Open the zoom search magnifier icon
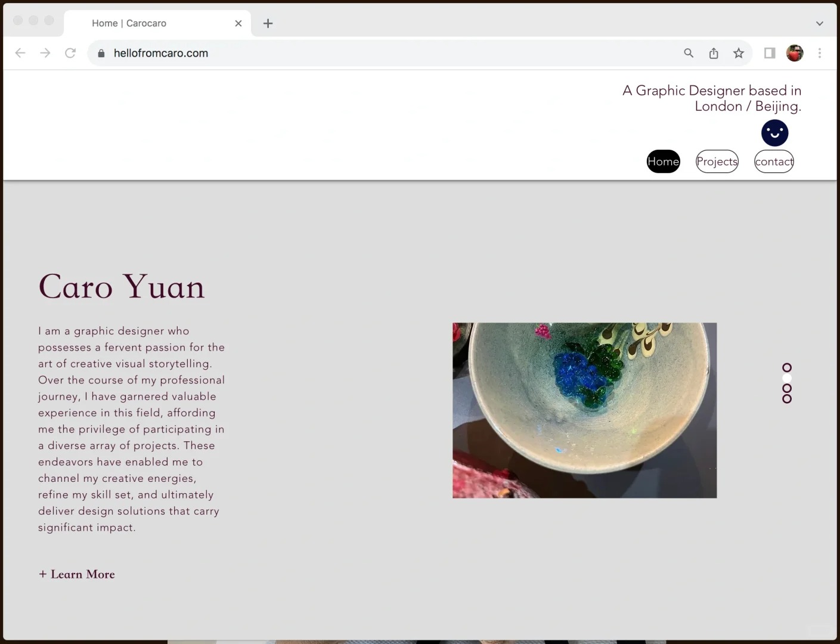This screenshot has height=644, width=840. [689, 53]
